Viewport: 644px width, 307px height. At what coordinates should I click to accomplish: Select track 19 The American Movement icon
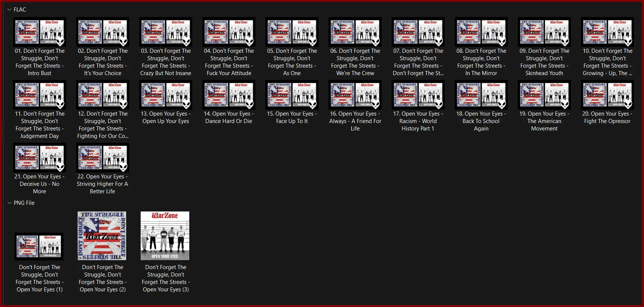pos(545,95)
